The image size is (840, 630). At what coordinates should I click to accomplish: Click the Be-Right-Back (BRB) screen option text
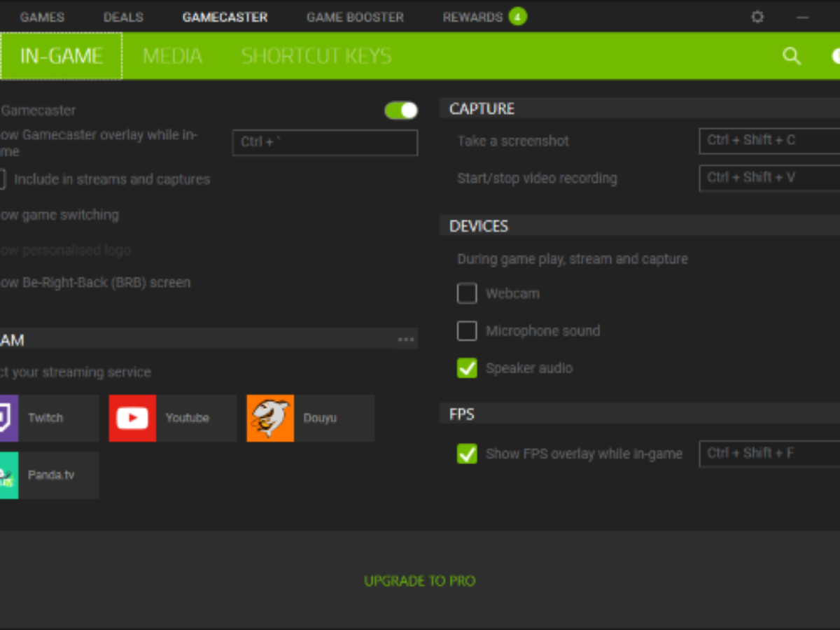[95, 283]
